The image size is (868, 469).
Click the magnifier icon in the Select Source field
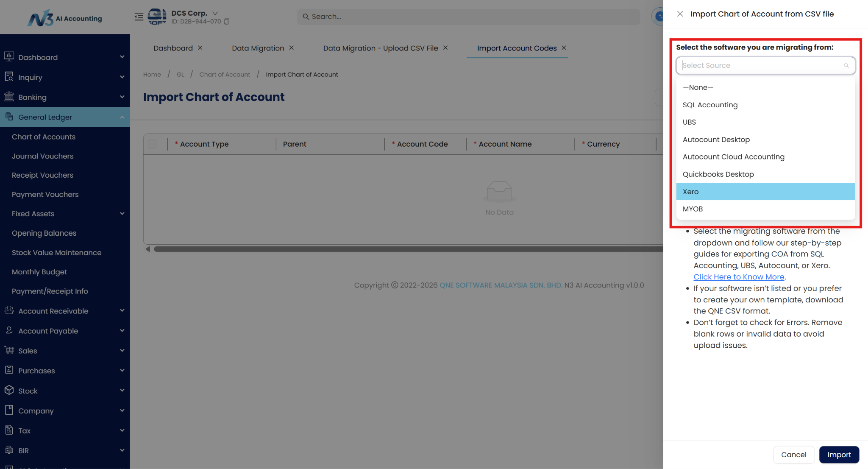[846, 66]
